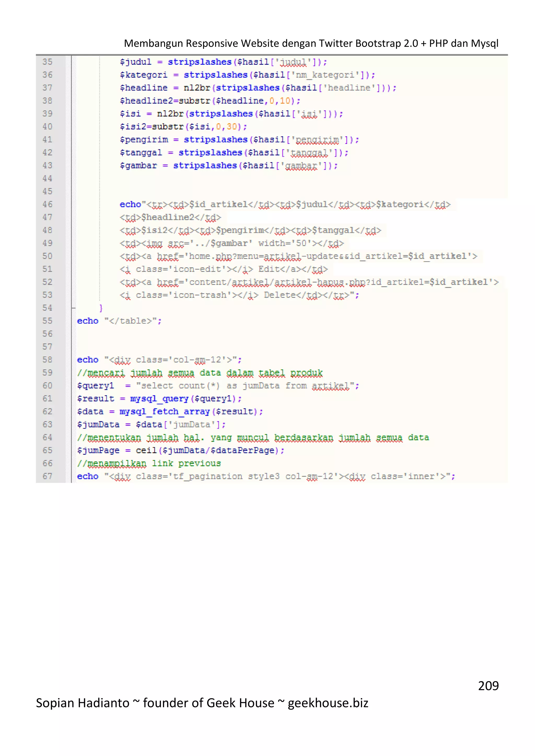Click the $tanggal = stripslashes line

(234, 153)
